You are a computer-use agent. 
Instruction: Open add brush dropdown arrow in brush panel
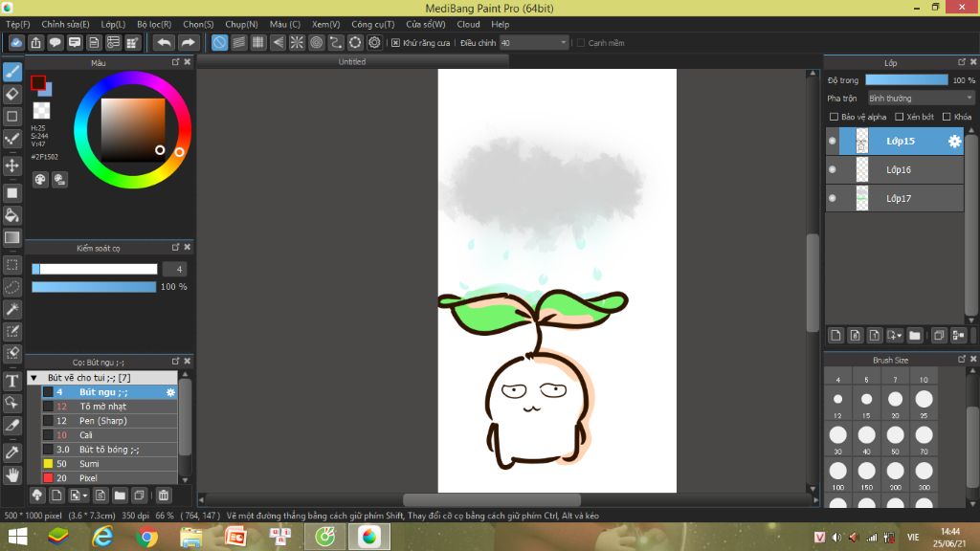pos(84,496)
